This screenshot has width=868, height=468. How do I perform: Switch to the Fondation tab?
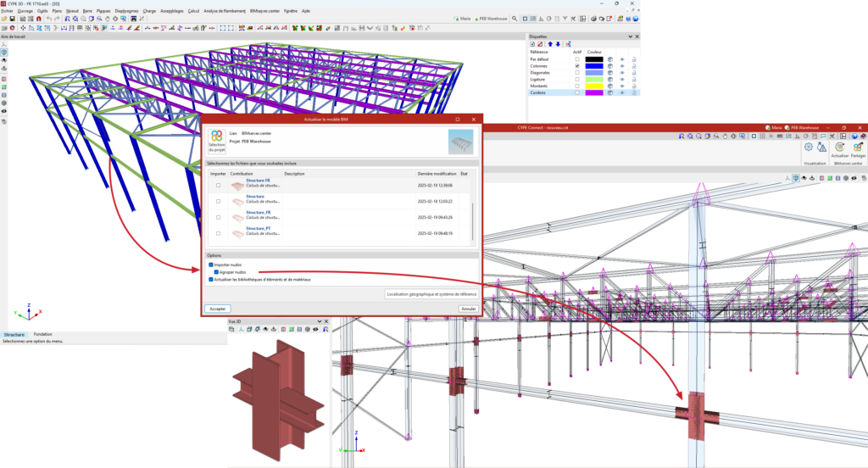(42, 334)
